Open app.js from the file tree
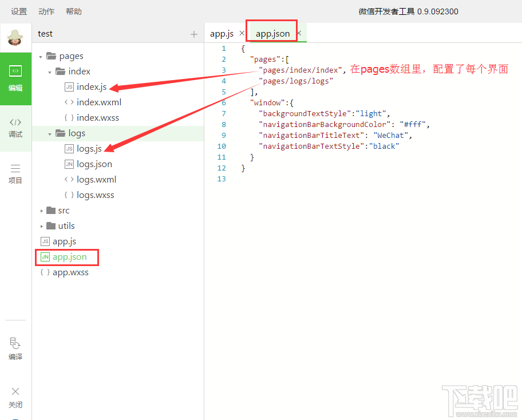Screen dimensions: 522x420 [x=64, y=241]
